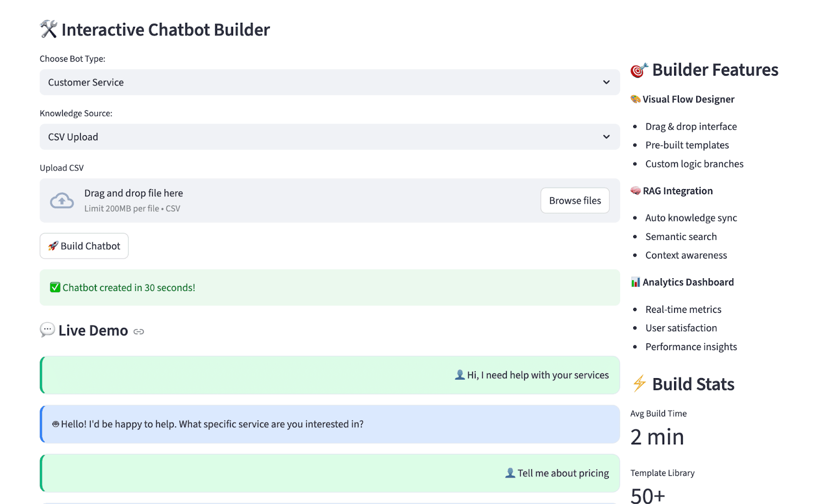Click the bot reply about specific services
Viewport: 829px width, 504px height.
click(209, 424)
